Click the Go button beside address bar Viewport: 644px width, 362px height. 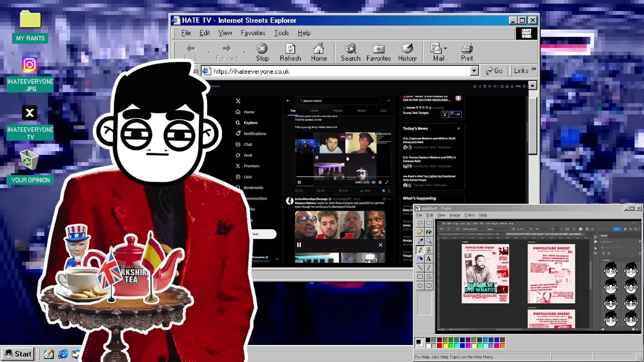point(494,71)
